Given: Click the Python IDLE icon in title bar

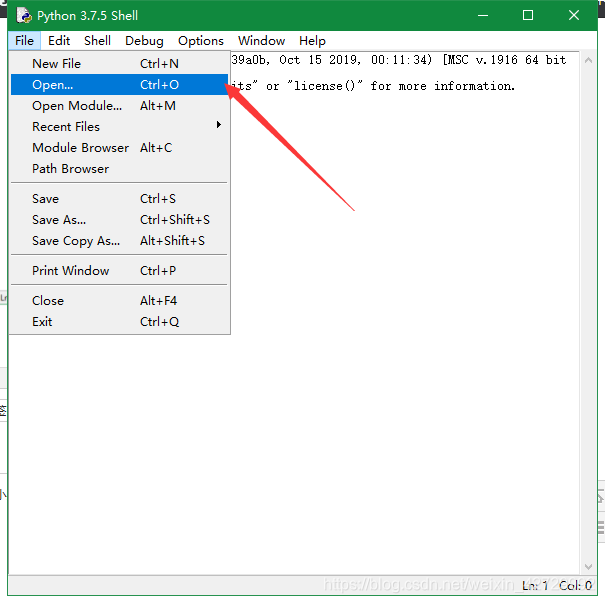Looking at the screenshot, I should pos(24,15).
